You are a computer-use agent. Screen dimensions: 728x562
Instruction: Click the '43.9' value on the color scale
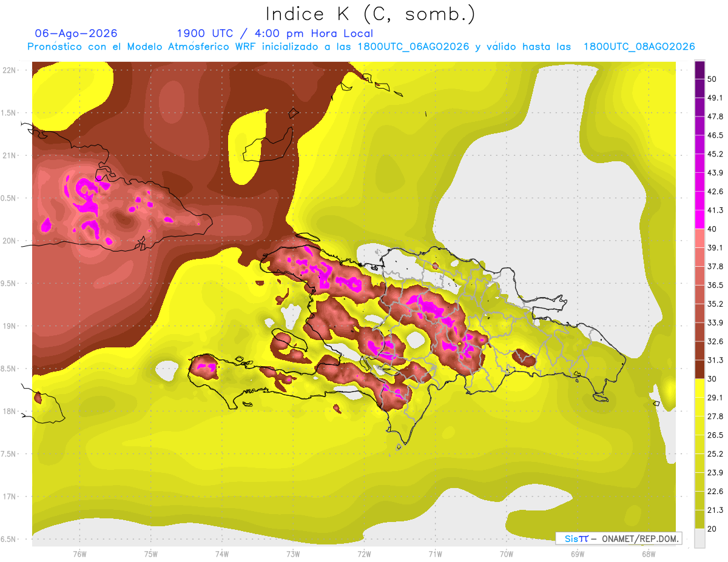715,173
